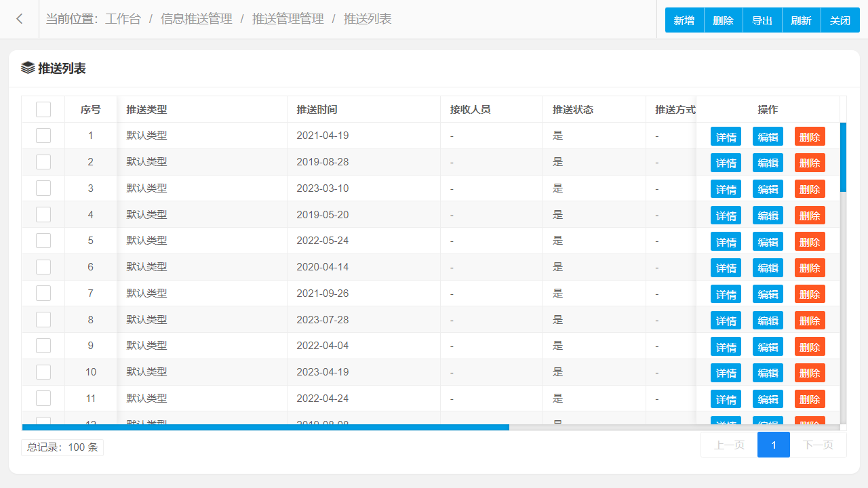Check the box for row 4

(x=43, y=214)
